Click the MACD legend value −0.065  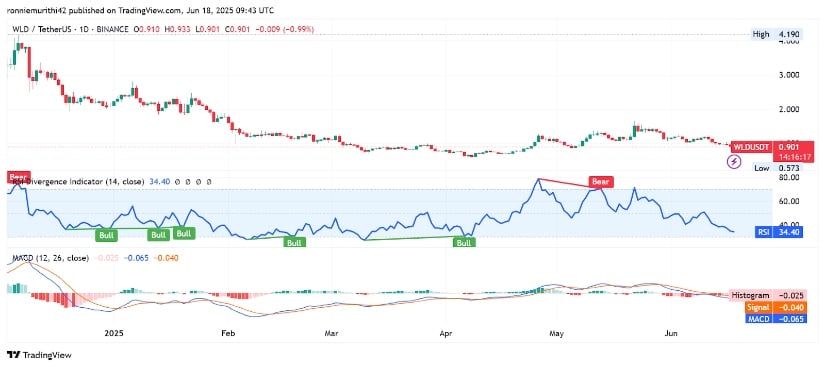click(136, 258)
